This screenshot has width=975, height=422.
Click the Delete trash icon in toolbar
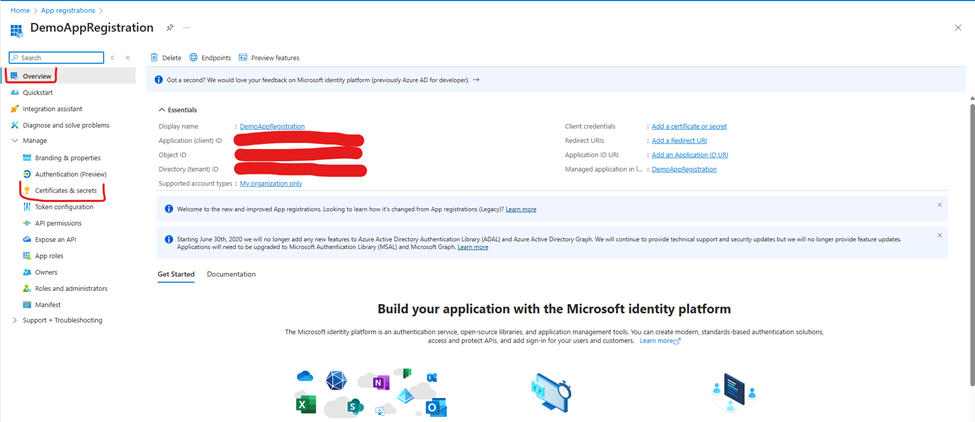pyautogui.click(x=155, y=58)
